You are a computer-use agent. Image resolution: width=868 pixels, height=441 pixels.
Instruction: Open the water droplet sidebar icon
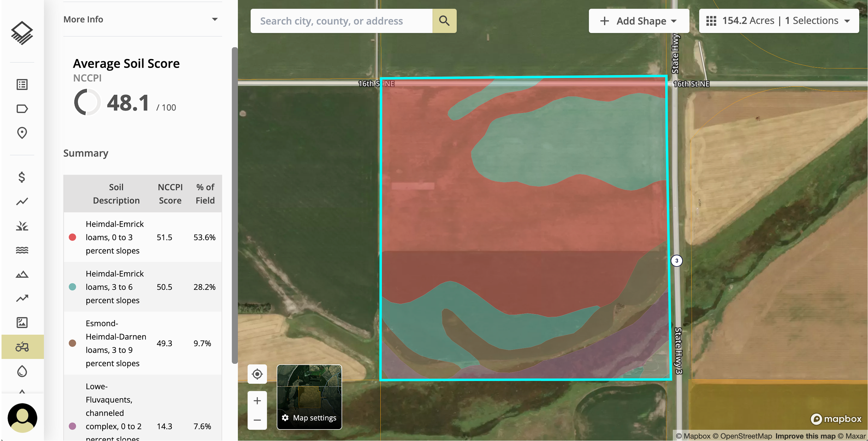(x=22, y=371)
